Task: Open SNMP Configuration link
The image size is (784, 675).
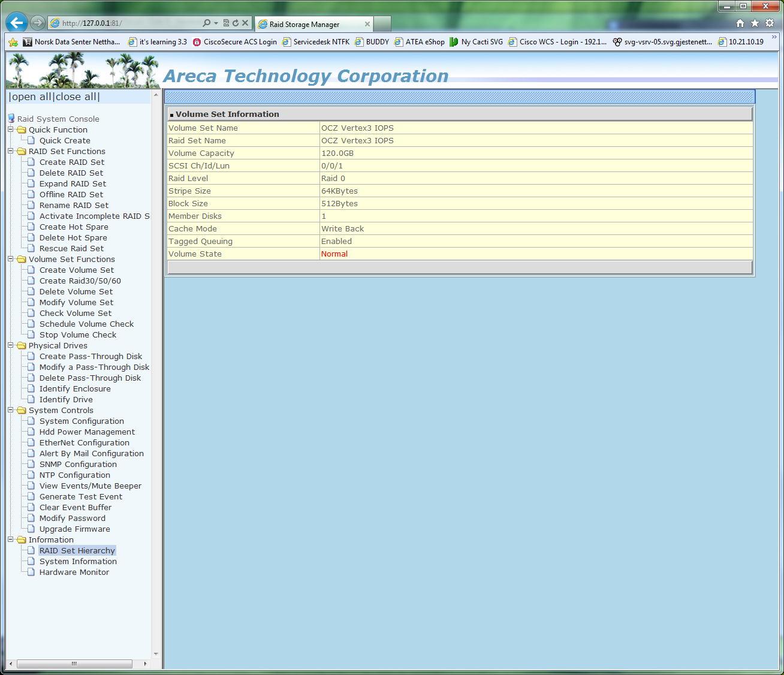Action: pos(78,464)
